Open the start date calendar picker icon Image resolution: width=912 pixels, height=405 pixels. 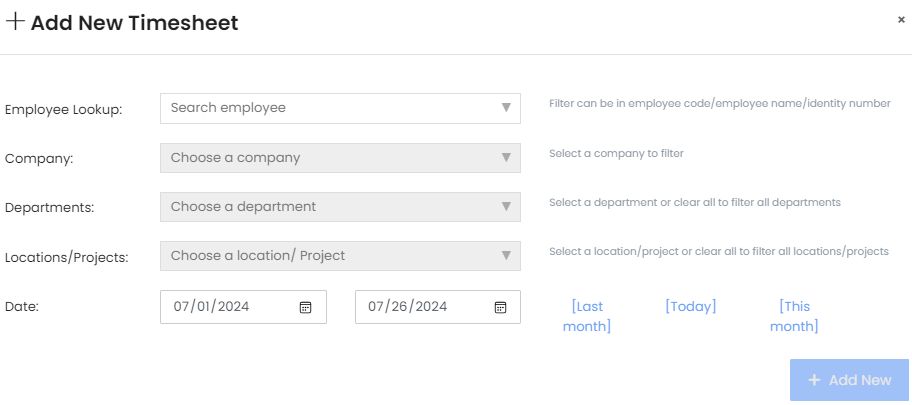[306, 307]
